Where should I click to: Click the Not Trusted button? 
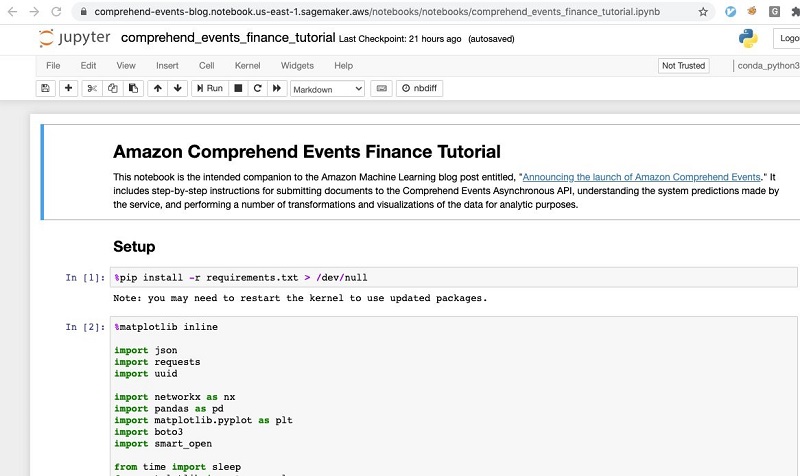tap(683, 65)
